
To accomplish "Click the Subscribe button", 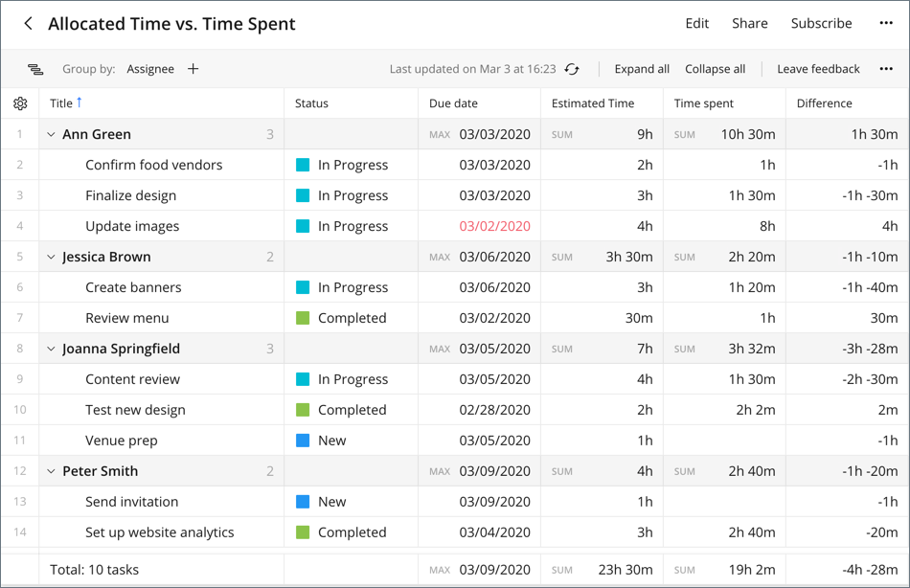I will [821, 23].
